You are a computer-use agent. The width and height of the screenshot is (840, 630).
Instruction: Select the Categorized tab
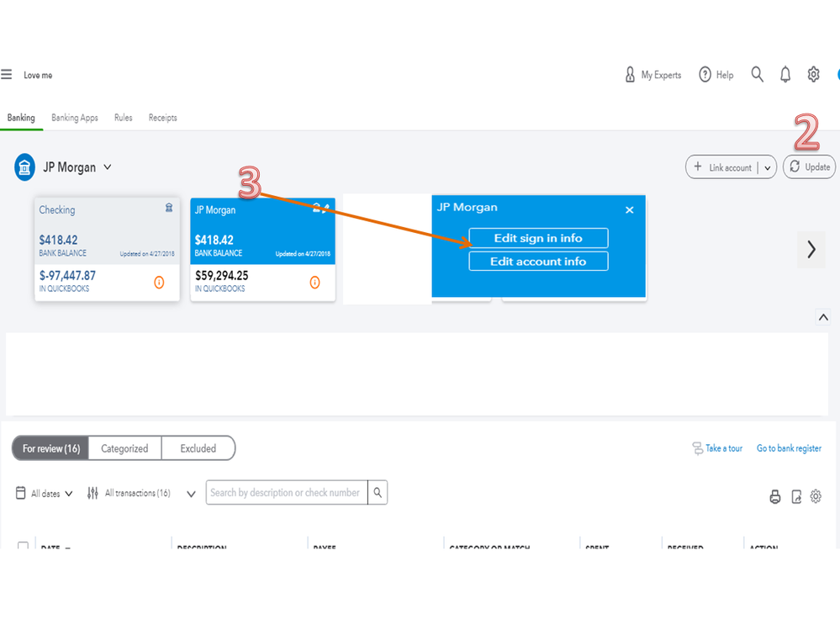point(124,448)
